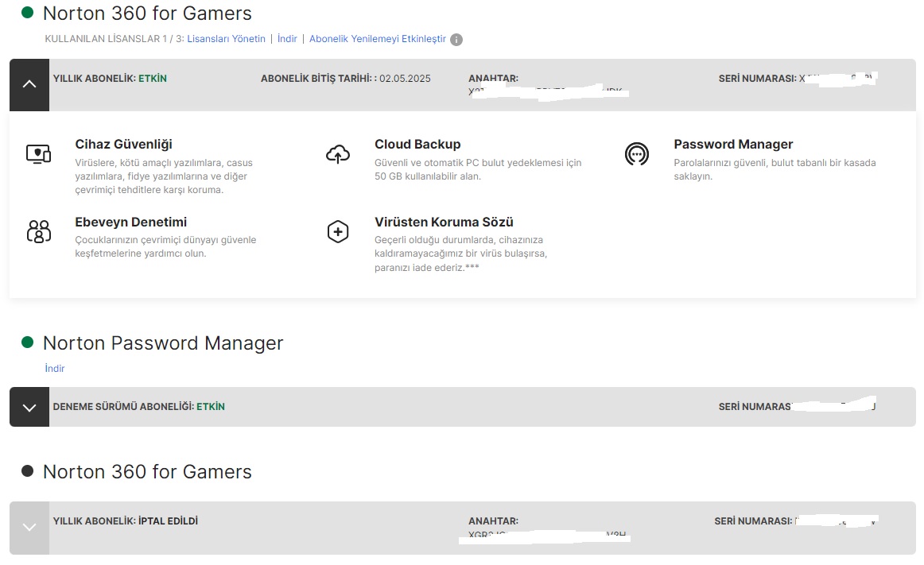Click the Norton Password Manager title
The image size is (924, 565).
coord(163,342)
